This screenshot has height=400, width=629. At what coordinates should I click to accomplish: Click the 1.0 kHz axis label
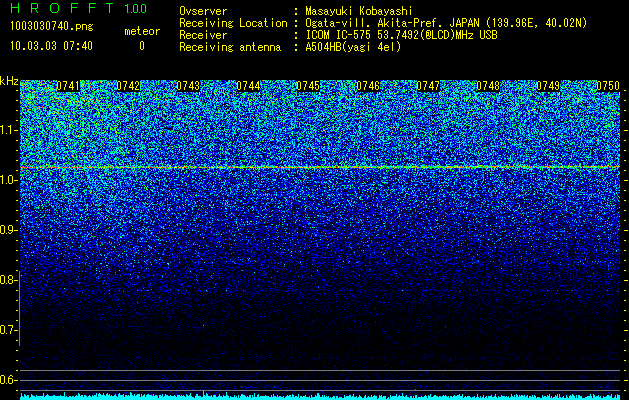point(9,181)
